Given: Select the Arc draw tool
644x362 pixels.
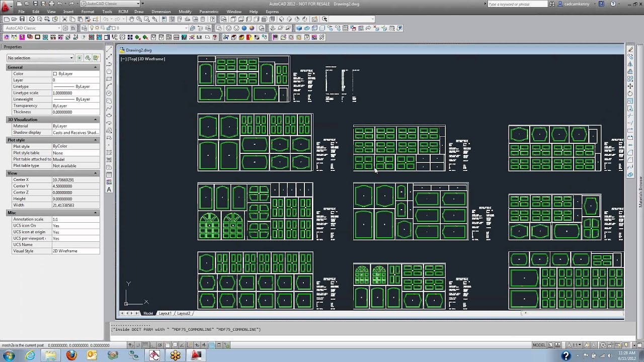Looking at the screenshot, I should (109, 86).
